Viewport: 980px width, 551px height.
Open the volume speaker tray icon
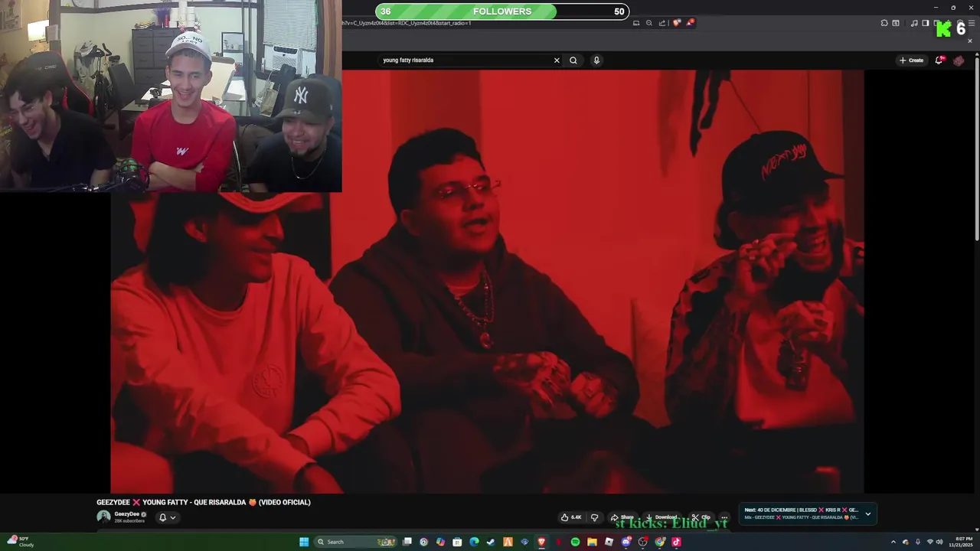939,542
